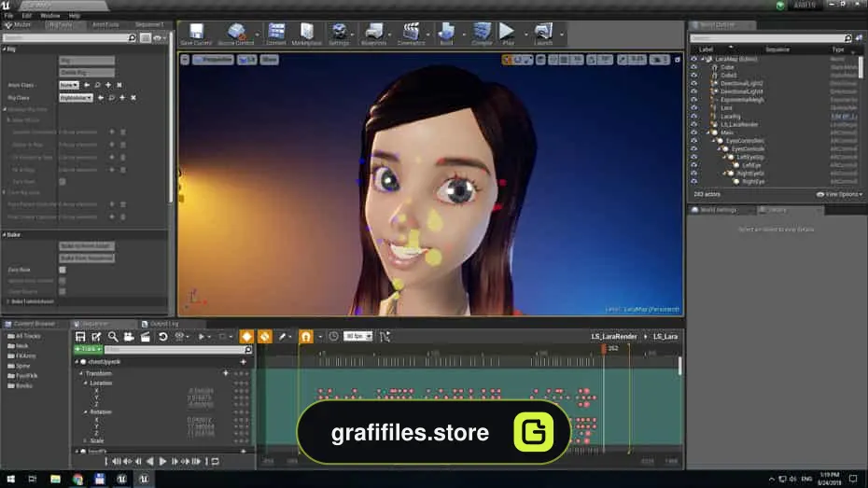Click the green Track add button
Viewport: 868px width, 488px height.
[88, 349]
